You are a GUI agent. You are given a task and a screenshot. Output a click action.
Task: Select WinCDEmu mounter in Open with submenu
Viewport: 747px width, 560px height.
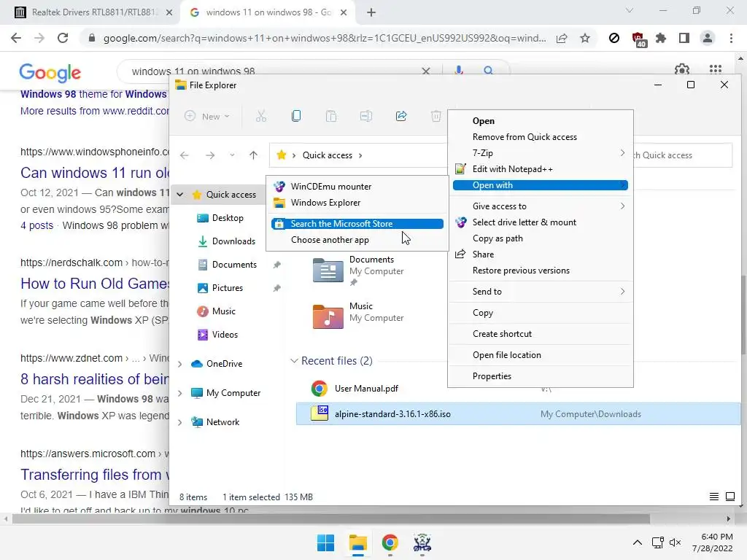(x=357, y=187)
